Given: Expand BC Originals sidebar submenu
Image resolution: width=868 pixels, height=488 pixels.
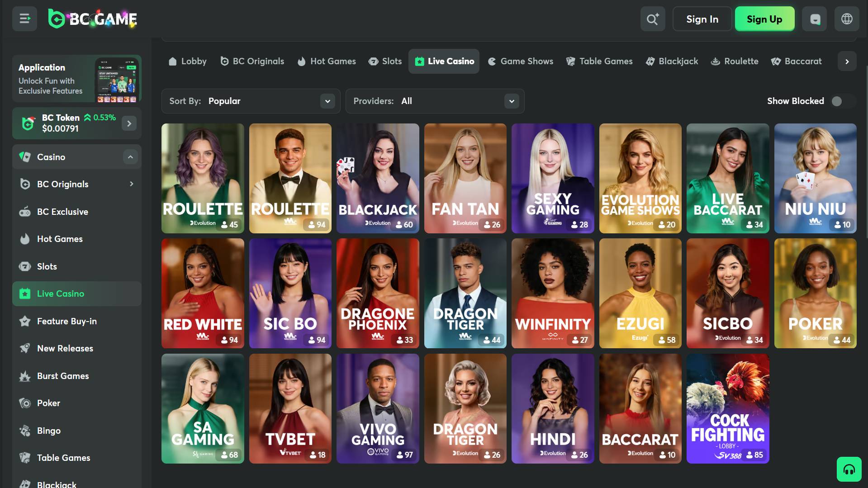Looking at the screenshot, I should 132,184.
